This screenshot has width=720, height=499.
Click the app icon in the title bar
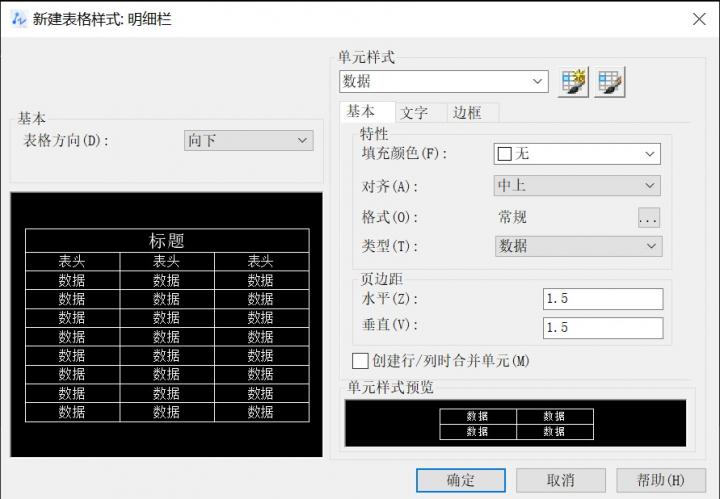click(x=18, y=19)
